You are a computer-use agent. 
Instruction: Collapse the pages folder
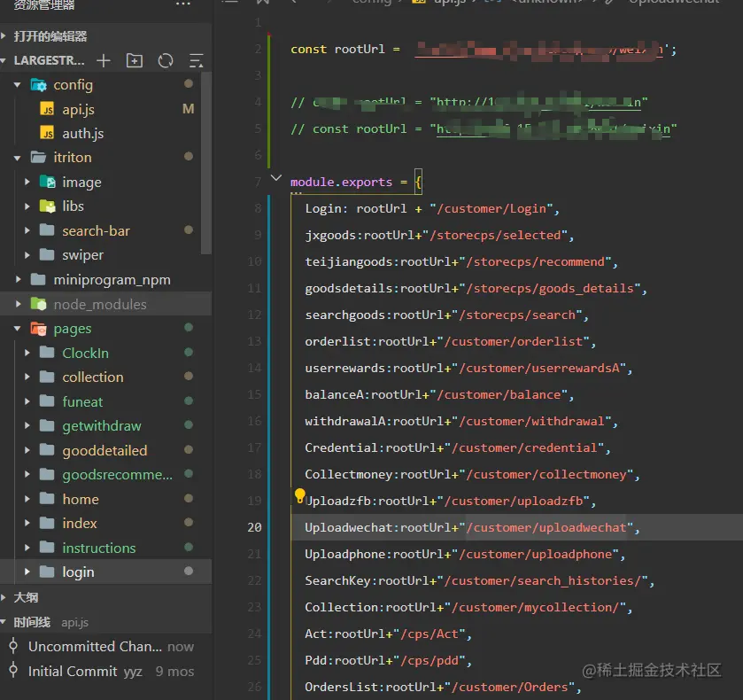coord(18,329)
